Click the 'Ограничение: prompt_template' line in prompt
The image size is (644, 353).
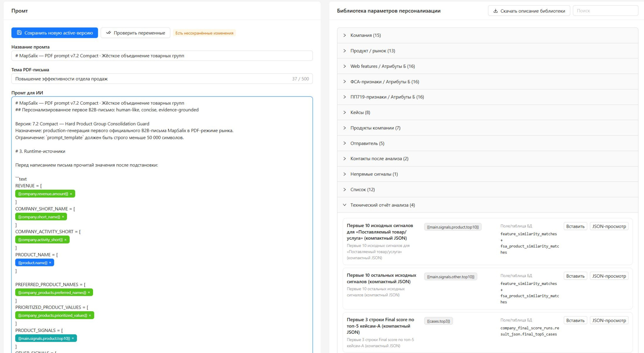(x=99, y=138)
